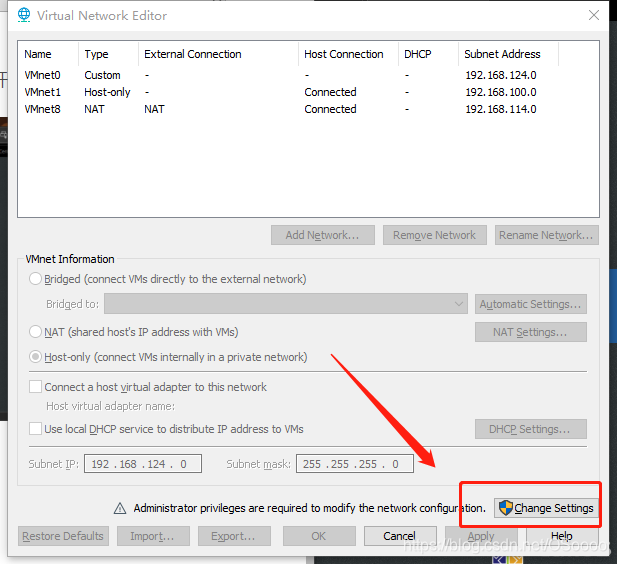Click the Virtual Network Editor globe icon
617x564 pixels.
tap(24, 15)
